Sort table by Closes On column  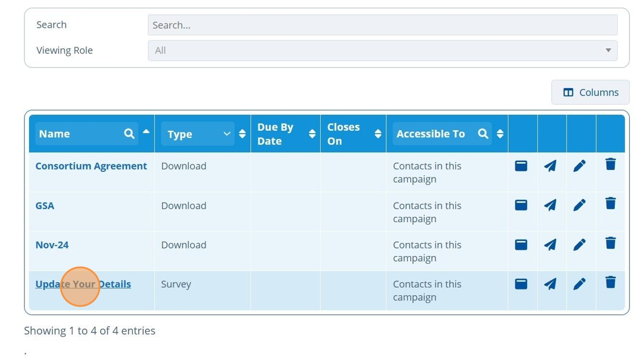tap(378, 134)
